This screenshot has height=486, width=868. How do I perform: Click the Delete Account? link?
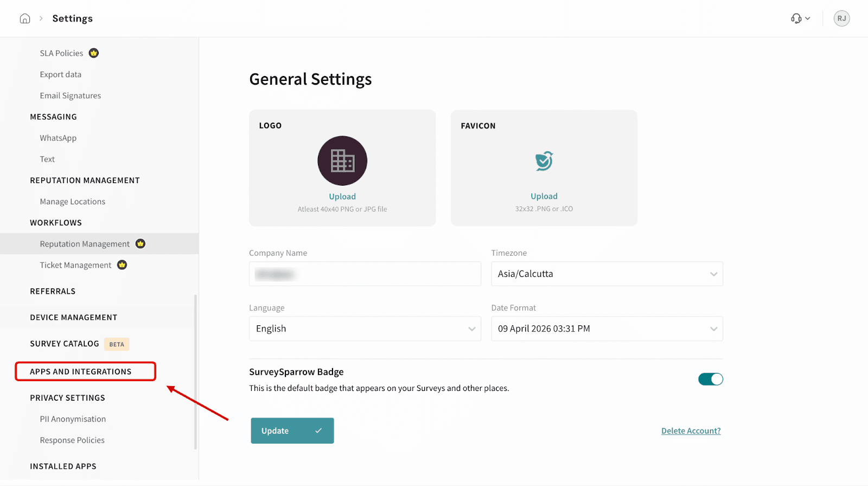coord(691,431)
